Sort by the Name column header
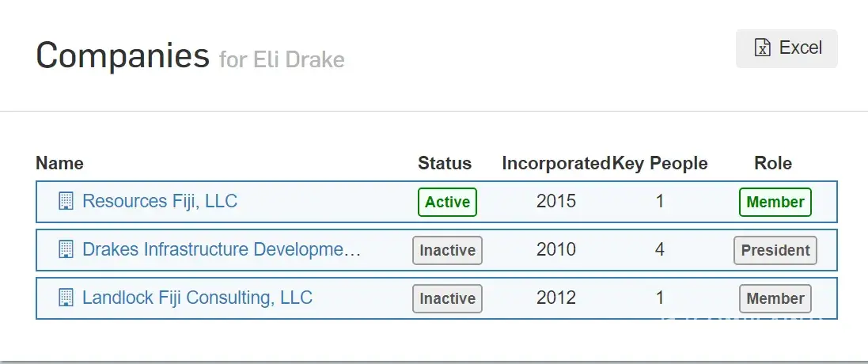The width and height of the screenshot is (868, 364). [x=59, y=164]
